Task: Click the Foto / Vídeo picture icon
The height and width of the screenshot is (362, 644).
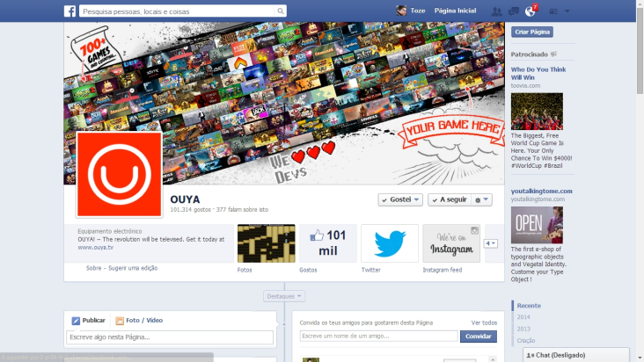Action: [x=120, y=321]
